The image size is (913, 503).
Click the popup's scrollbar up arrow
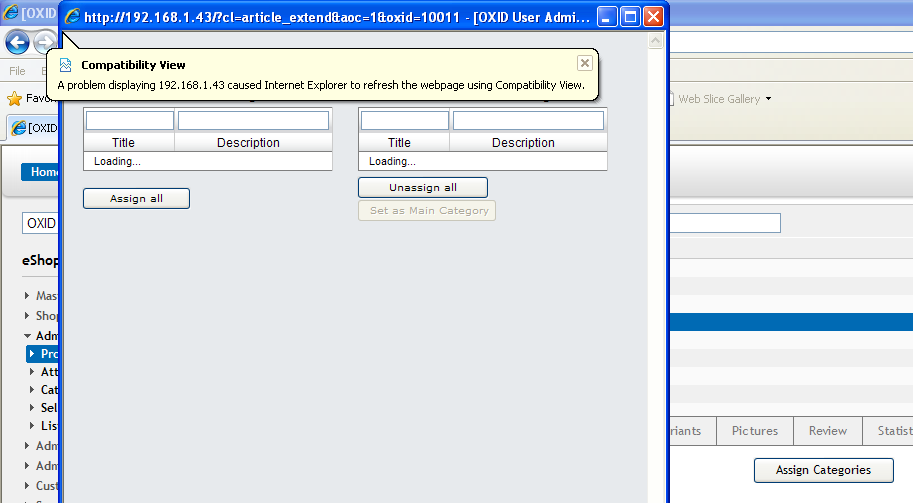pyautogui.click(x=657, y=42)
